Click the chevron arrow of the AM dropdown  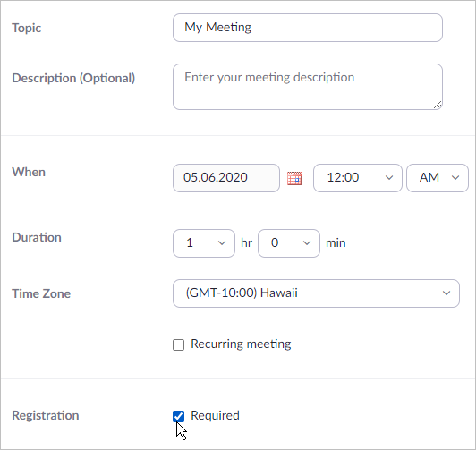point(455,178)
